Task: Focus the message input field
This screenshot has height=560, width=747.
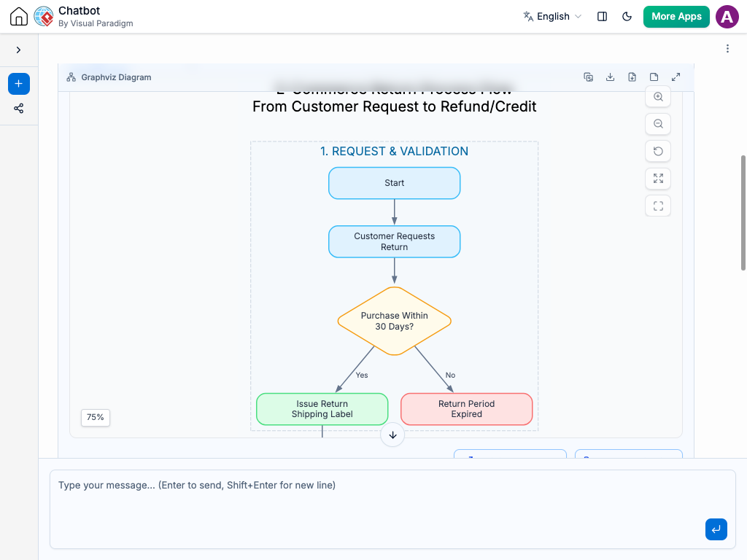Action: pos(392,510)
